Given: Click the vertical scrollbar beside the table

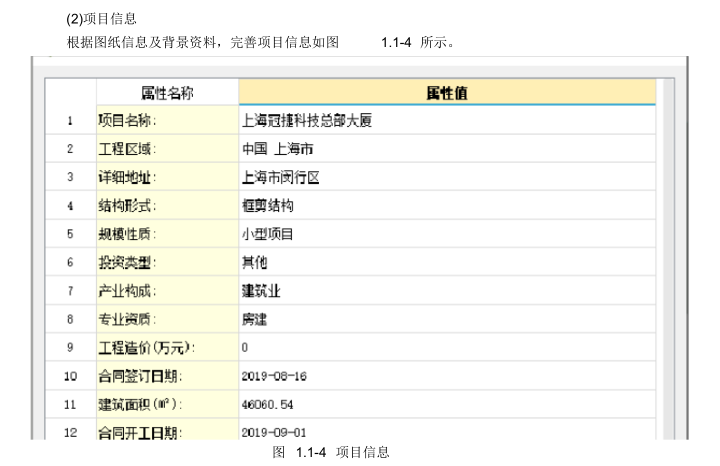Looking at the screenshot, I should pyautogui.click(x=668, y=250).
